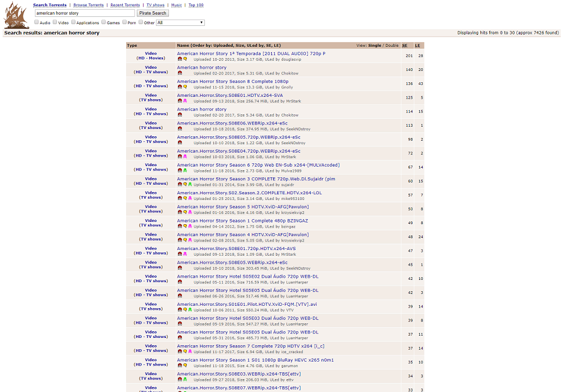Screen dimensions: 563x392
Task: Green skull icon for Season 6 720p row
Action: pyautogui.click(x=185, y=171)
